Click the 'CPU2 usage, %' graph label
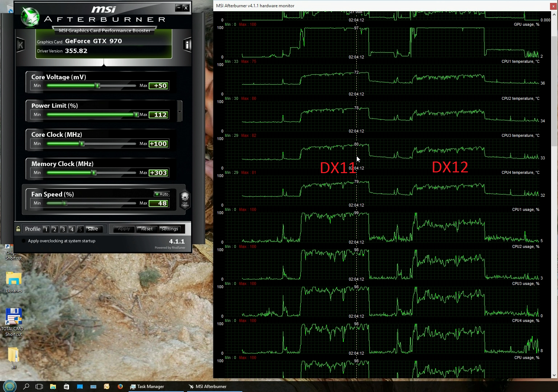This screenshot has width=558, height=392. tap(526, 246)
